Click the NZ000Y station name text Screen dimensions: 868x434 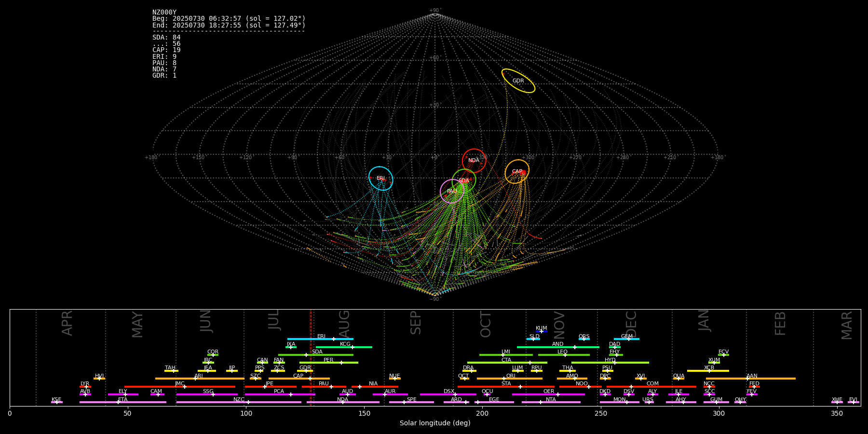[164, 13]
